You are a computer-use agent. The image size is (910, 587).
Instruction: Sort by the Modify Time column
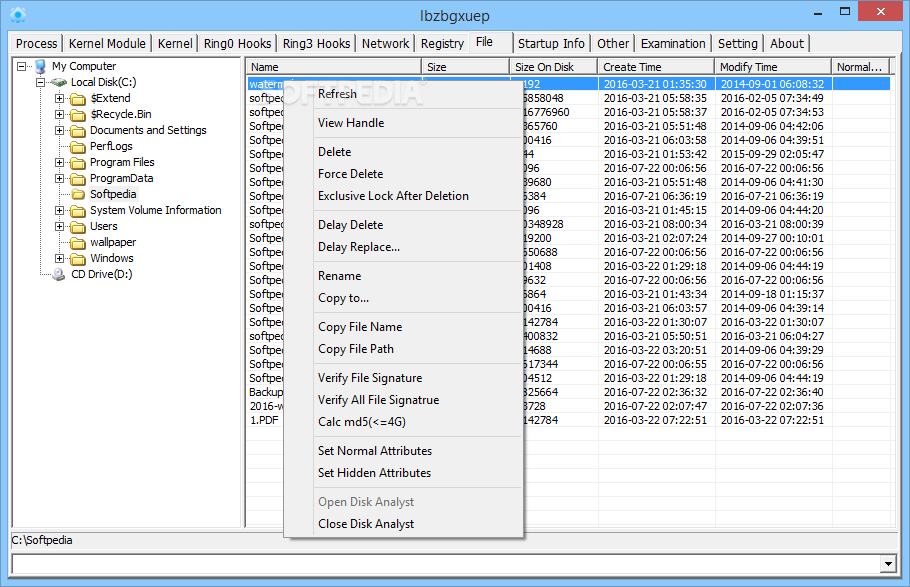(x=773, y=67)
